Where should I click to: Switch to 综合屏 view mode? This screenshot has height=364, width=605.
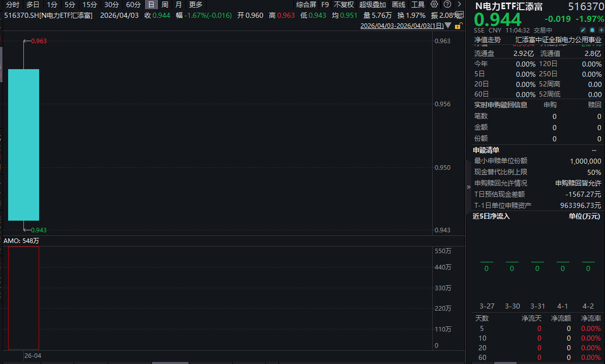tap(306, 5)
